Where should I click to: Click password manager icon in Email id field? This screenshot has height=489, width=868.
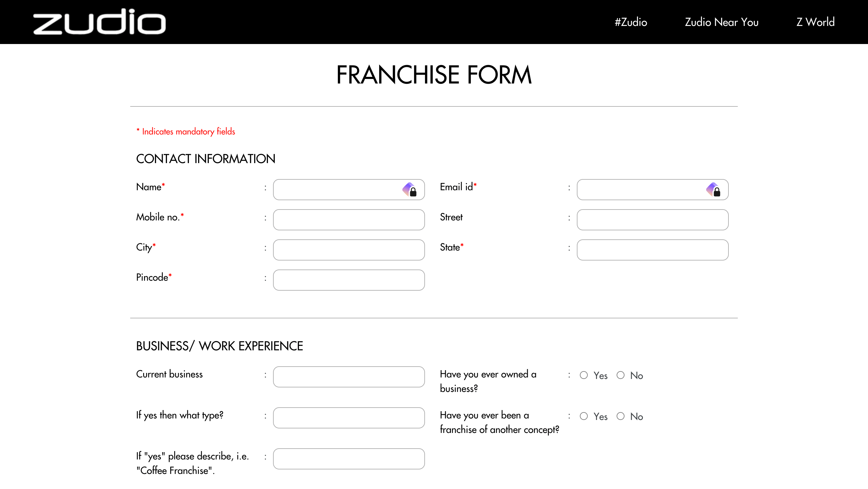click(x=713, y=190)
